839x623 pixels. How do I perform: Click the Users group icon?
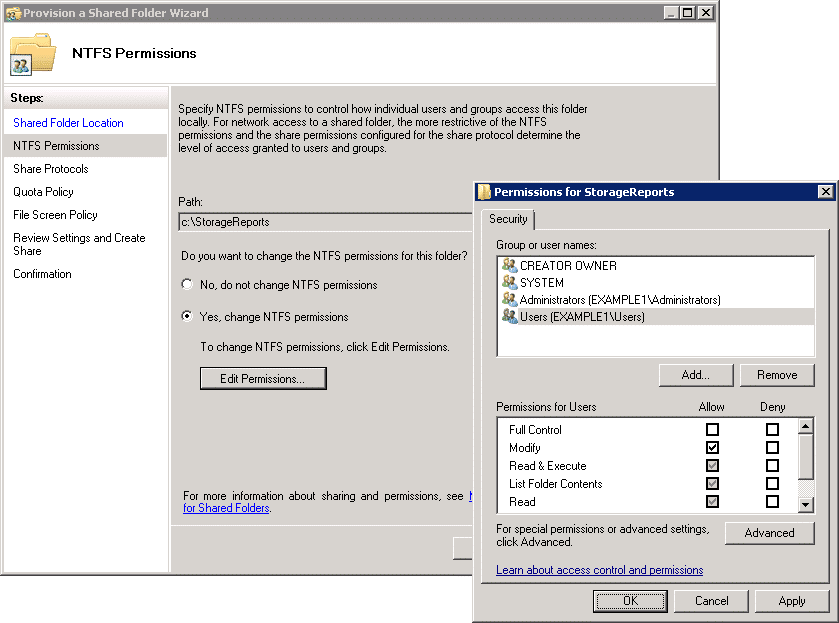tap(509, 317)
